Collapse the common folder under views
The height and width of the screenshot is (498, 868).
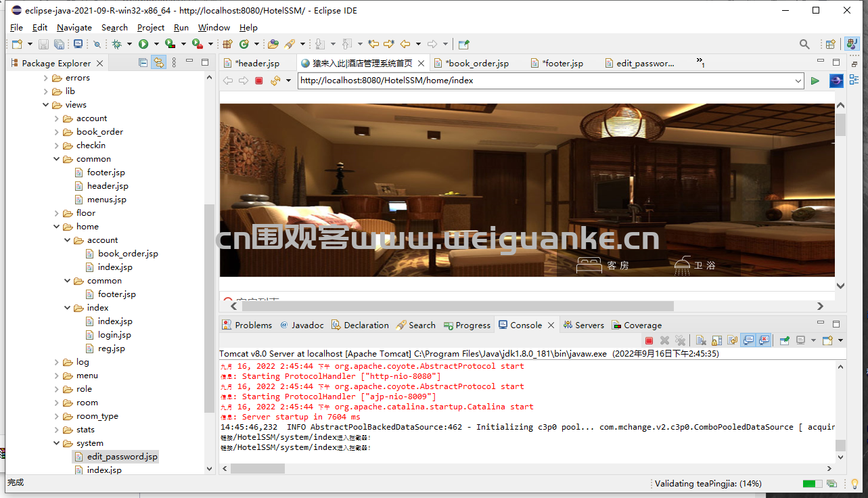(x=58, y=159)
